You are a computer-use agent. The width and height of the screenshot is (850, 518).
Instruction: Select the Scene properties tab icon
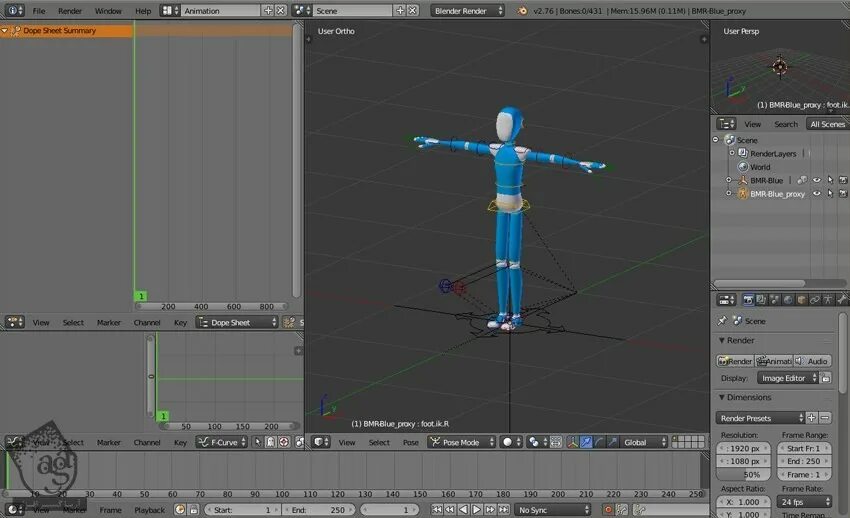(x=775, y=300)
